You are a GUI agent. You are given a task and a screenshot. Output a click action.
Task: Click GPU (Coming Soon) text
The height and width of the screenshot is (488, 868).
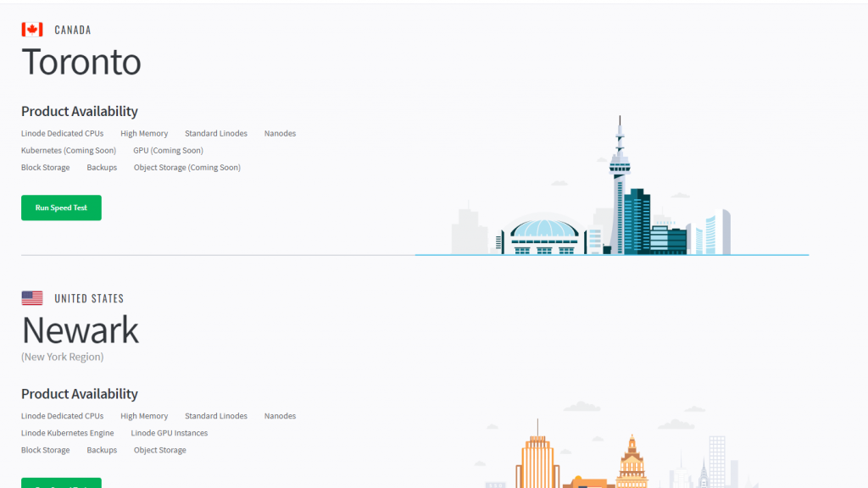tap(169, 151)
